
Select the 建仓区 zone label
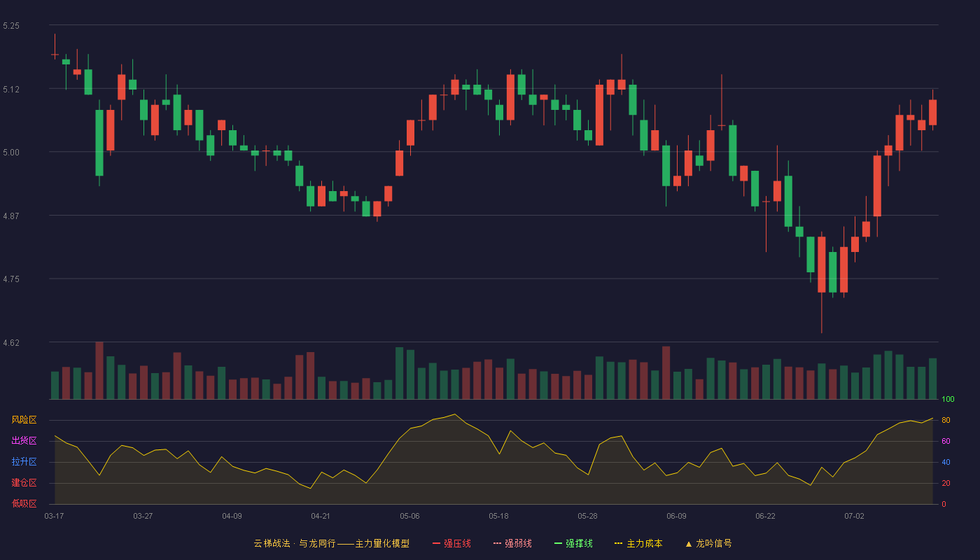(24, 483)
